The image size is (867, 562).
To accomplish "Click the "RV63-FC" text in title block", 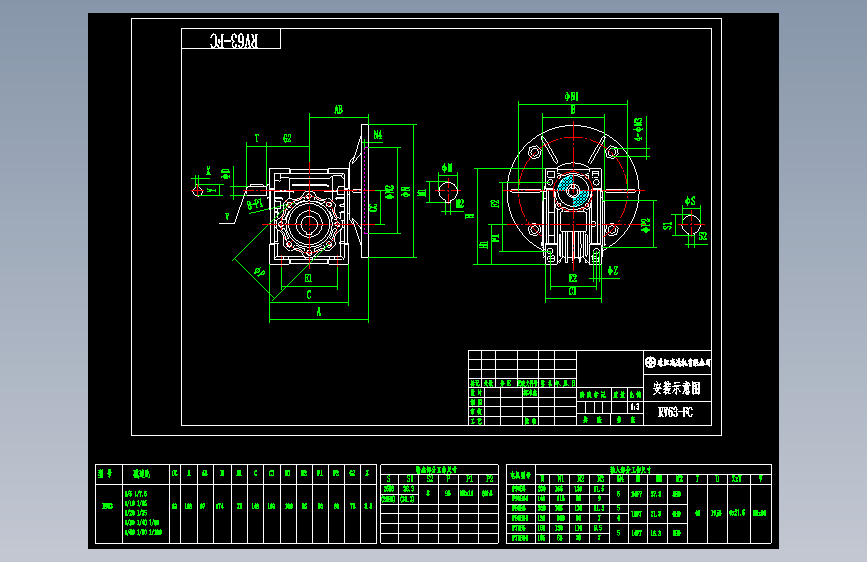I will pyautogui.click(x=675, y=412).
